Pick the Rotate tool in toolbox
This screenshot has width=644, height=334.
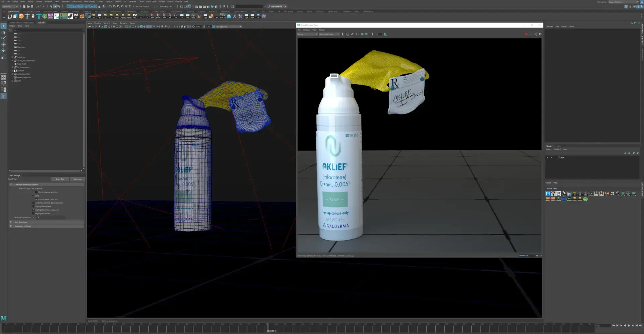(x=3, y=51)
